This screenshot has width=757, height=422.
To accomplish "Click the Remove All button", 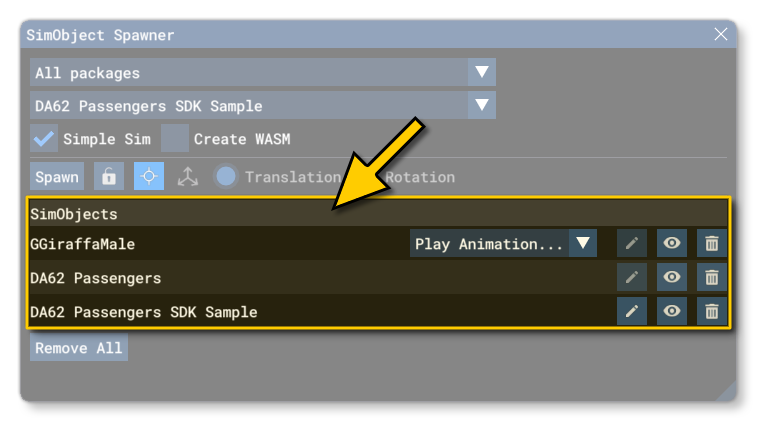I will [79, 348].
